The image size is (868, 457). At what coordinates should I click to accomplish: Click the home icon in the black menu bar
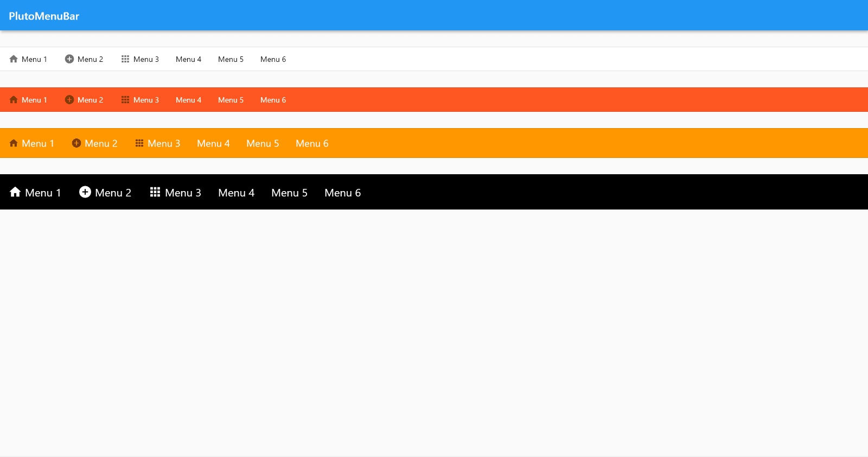(15, 192)
